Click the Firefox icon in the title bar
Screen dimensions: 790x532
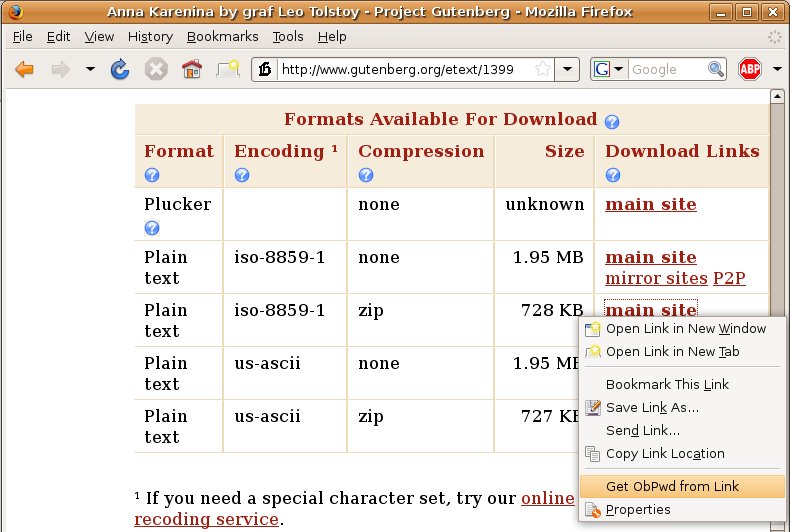(x=16, y=12)
